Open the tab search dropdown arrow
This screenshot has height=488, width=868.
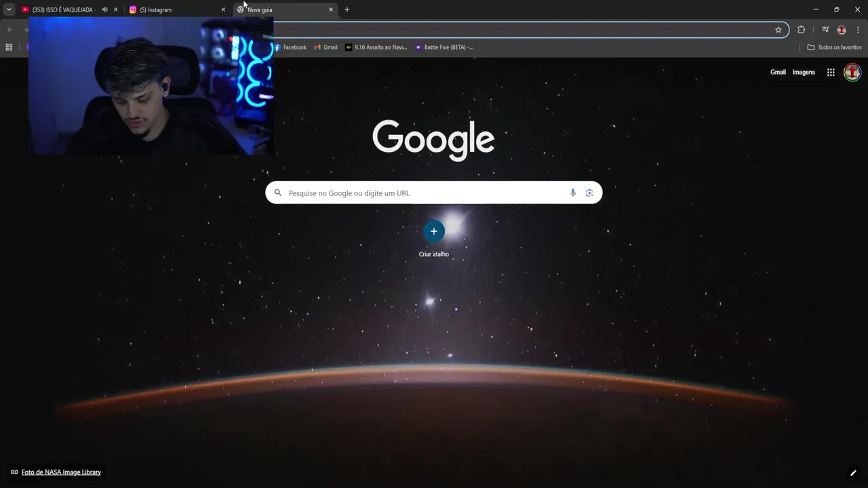coord(9,9)
